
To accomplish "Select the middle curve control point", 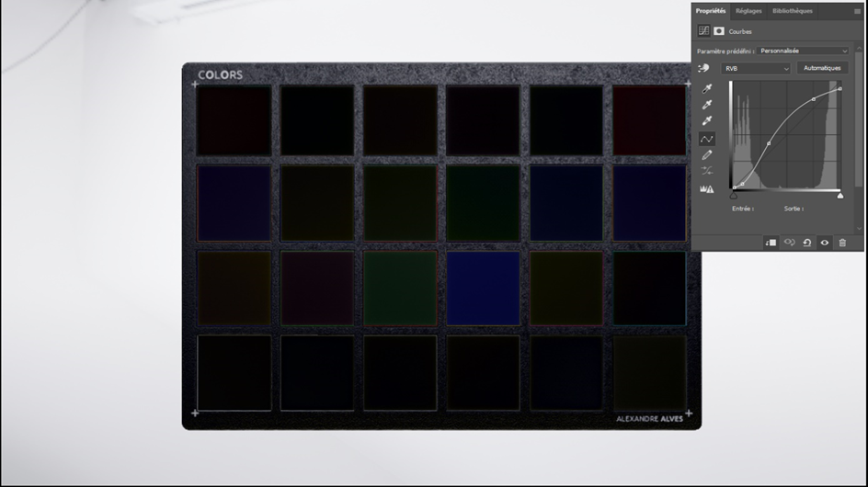I will (x=769, y=143).
